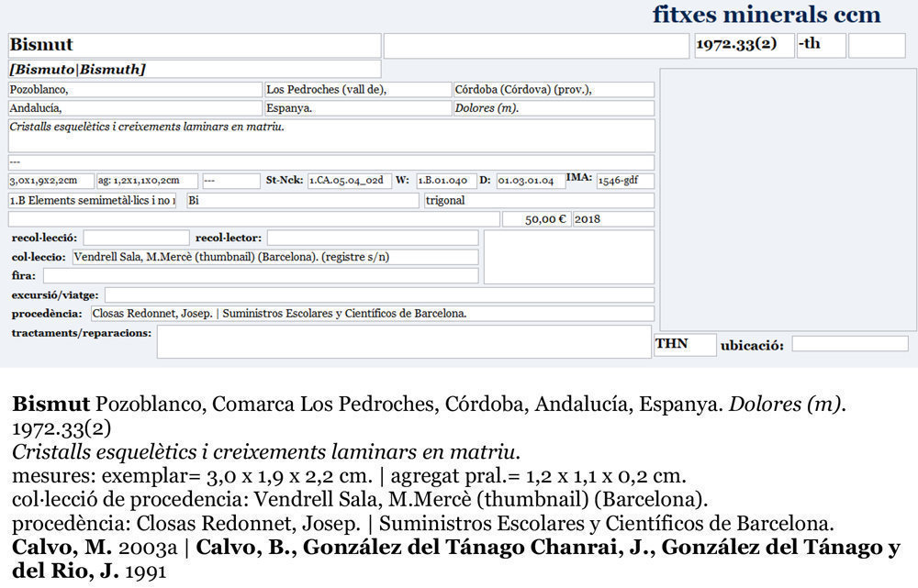Click the procedència field with Closas Redonnet
Image resolution: width=918 pixels, height=588 pixels.
pos(372,314)
